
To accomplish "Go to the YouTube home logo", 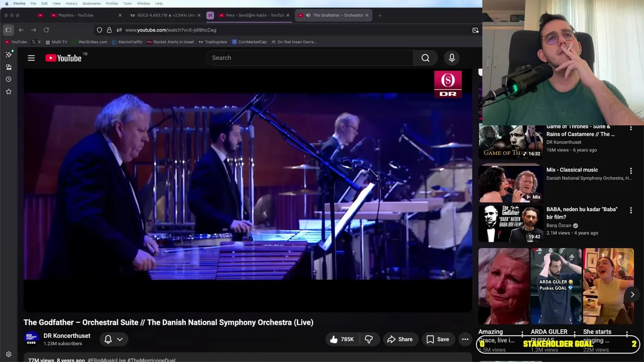I will click(63, 58).
